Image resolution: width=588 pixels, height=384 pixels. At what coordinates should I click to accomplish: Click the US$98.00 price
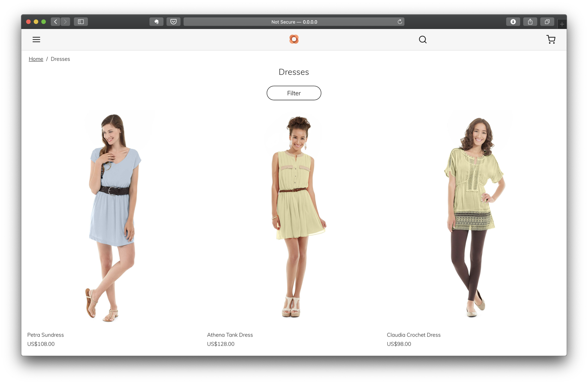point(399,344)
